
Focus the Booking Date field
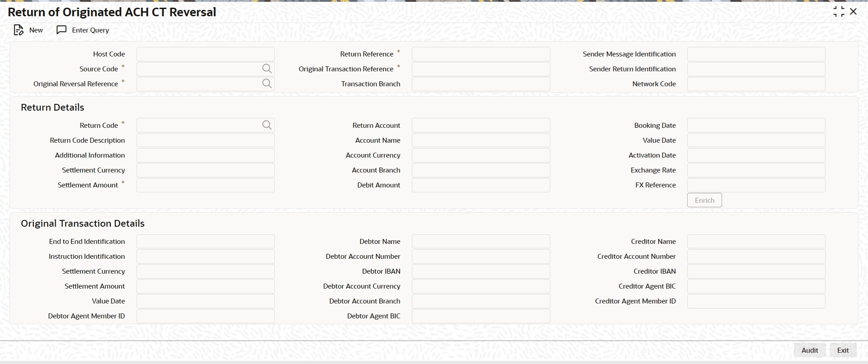[756, 126]
